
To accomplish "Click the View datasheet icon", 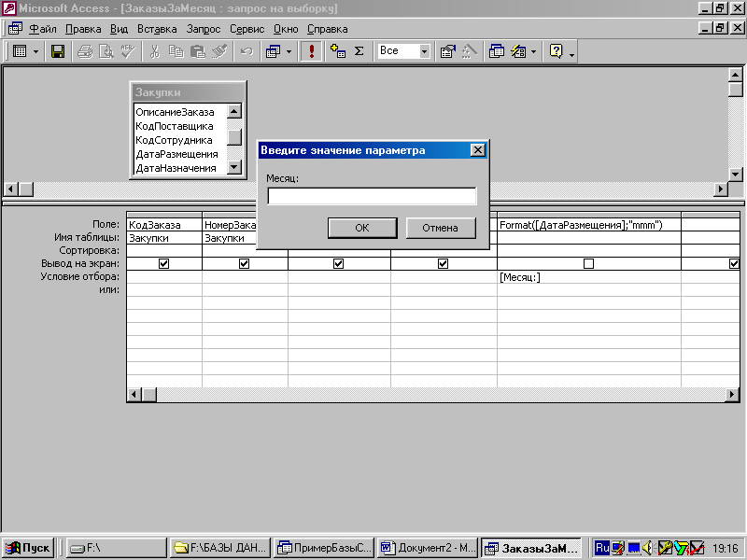I will click(x=20, y=51).
